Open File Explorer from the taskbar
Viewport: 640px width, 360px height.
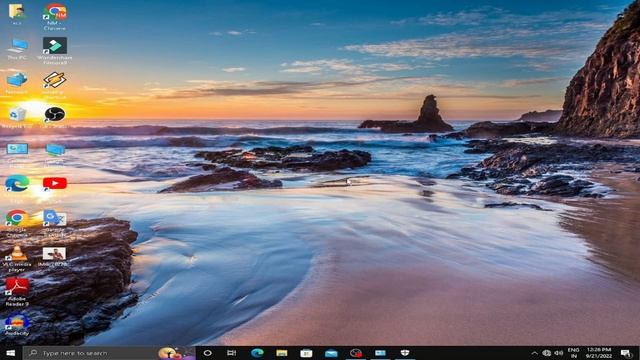coord(282,353)
